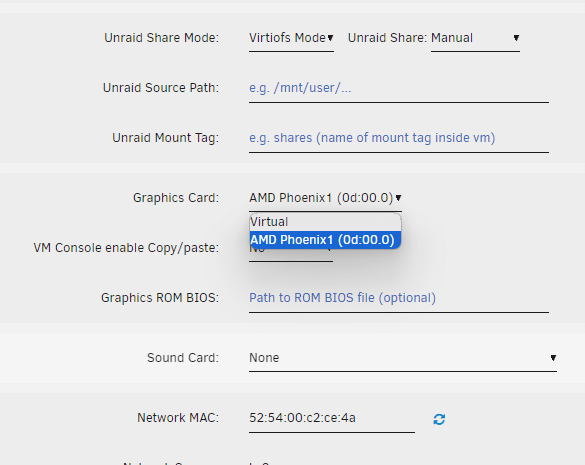Image resolution: width=585 pixels, height=465 pixels.
Task: Click into the Unraid Mount Tag field
Action: pyautogui.click(x=399, y=138)
